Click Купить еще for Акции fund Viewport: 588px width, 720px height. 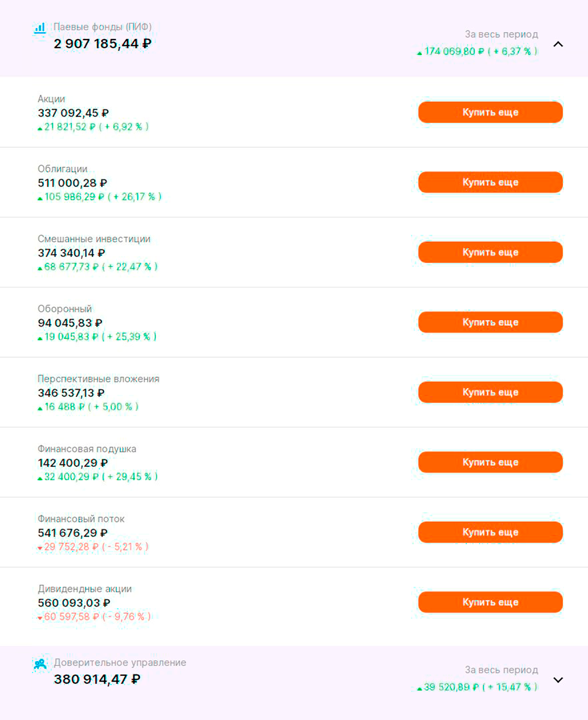[x=490, y=112]
